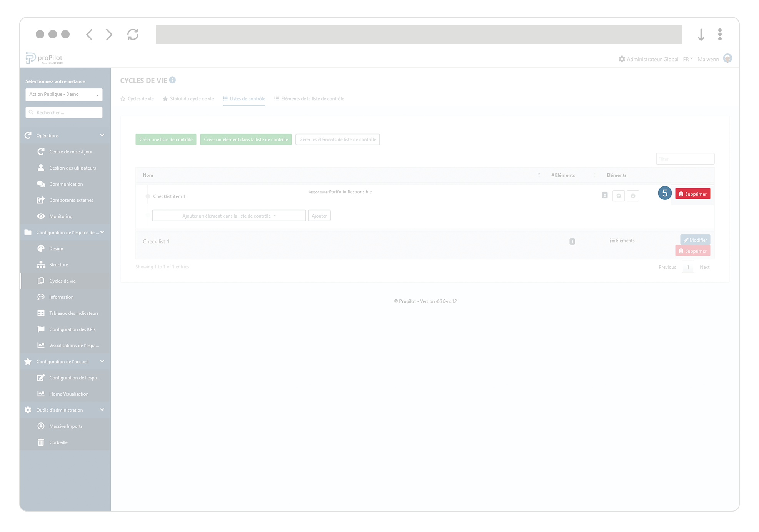Select Structure under workspace configuration
The width and height of the screenshot is (759, 532).
click(x=58, y=264)
